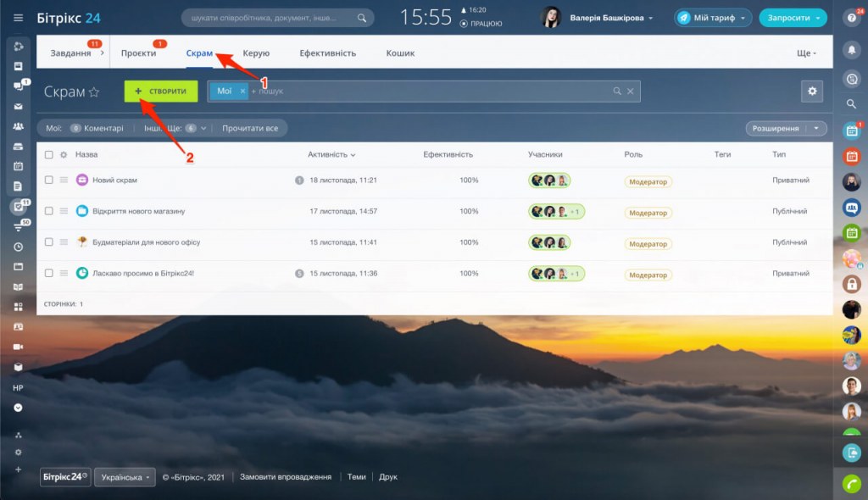The width and height of the screenshot is (868, 500).
Task: Click search icon inside filter field
Action: pyautogui.click(x=617, y=92)
